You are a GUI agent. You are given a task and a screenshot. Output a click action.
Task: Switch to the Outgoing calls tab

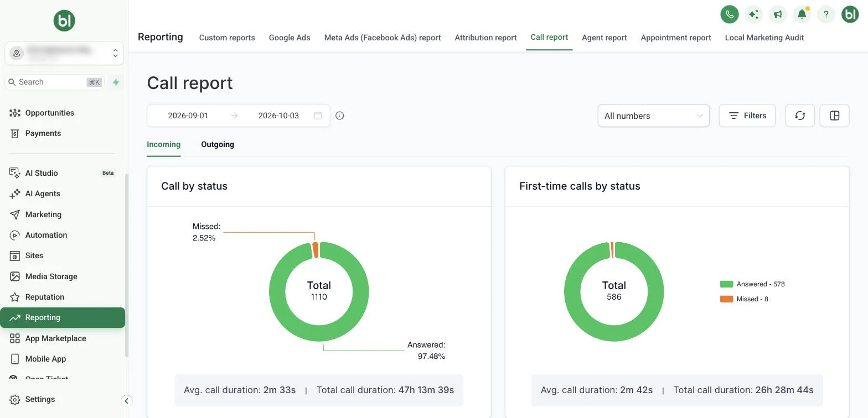click(218, 144)
